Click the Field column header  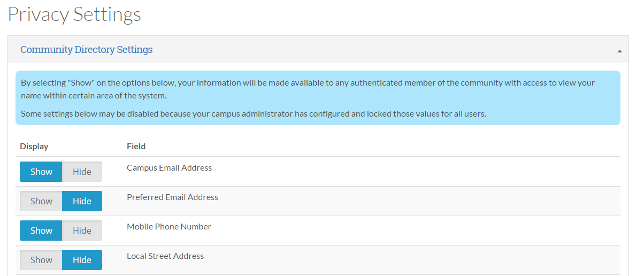click(136, 147)
